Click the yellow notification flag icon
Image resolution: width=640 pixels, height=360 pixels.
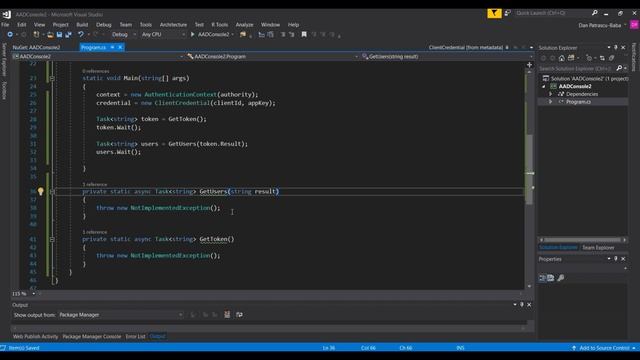click(x=494, y=13)
